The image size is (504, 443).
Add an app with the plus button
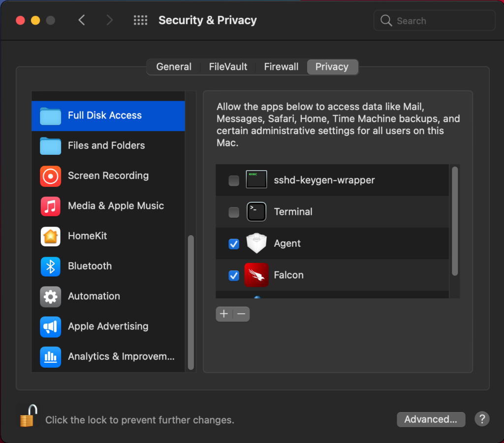(224, 314)
